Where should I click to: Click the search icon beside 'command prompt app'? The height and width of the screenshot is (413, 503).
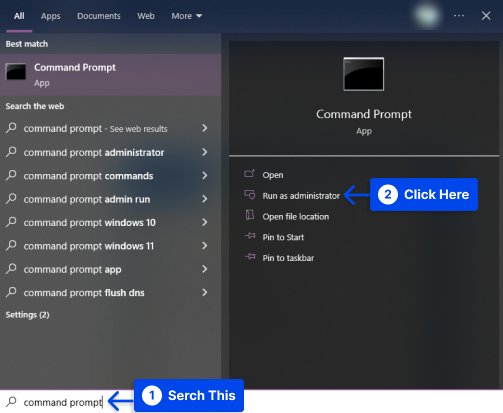pos(11,269)
